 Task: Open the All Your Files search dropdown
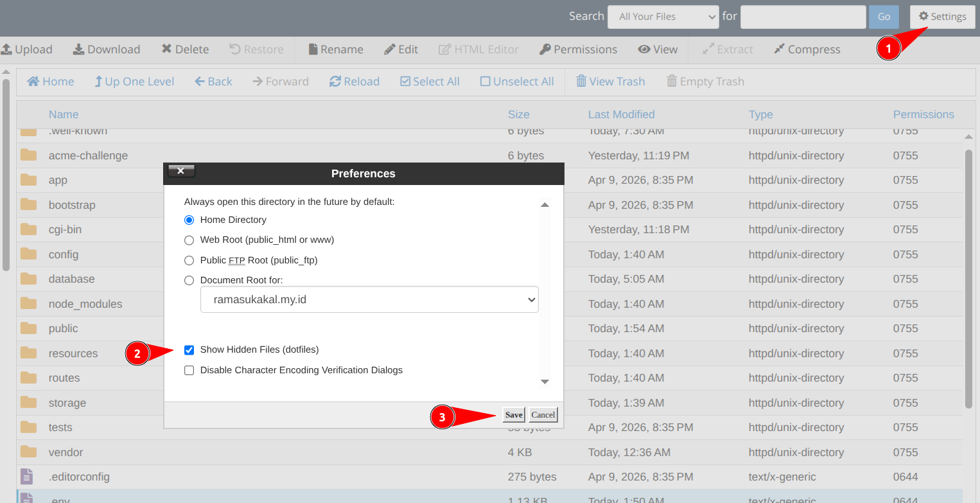[x=663, y=17]
